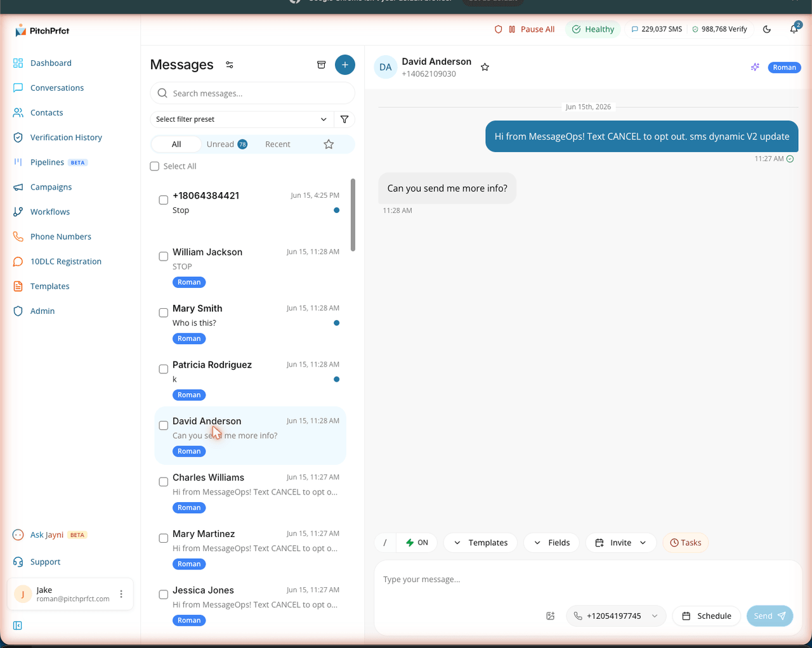Open 10DLC Registration
The image size is (812, 648).
(x=66, y=261)
